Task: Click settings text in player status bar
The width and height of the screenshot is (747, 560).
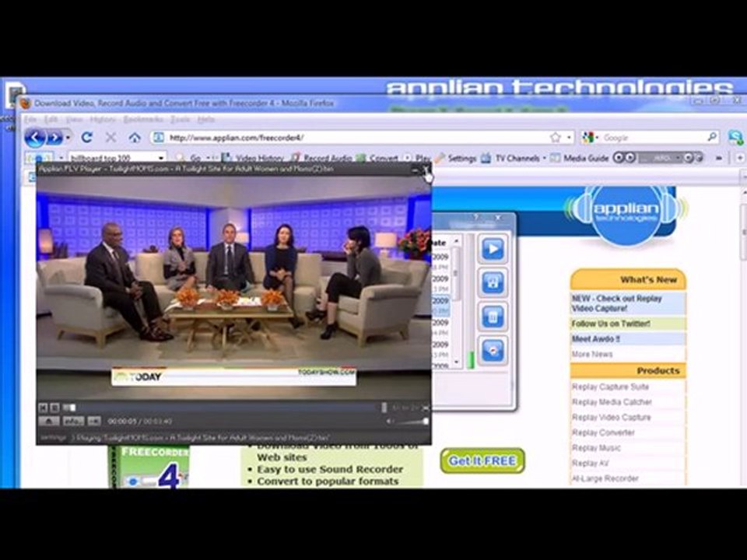Action: click(53, 437)
